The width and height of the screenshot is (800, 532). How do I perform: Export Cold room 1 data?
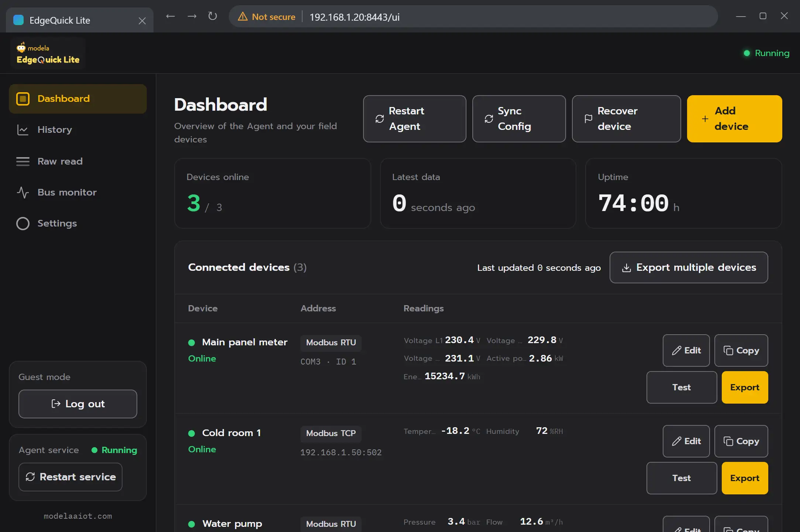coord(745,478)
